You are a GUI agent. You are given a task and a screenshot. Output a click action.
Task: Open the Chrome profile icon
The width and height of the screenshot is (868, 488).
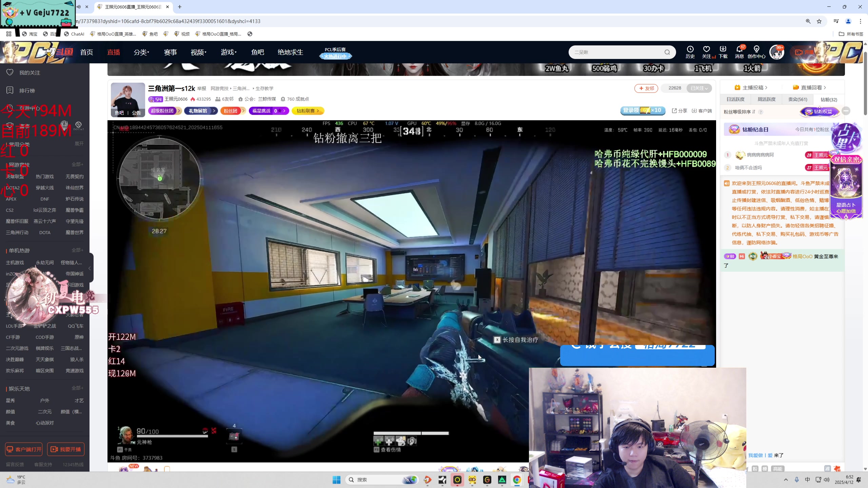pos(848,21)
